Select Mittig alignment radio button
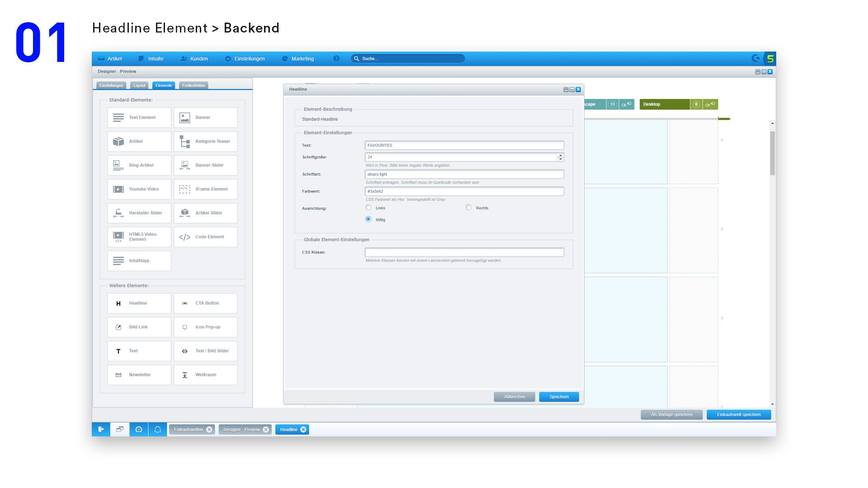The width and height of the screenshot is (868, 488). coord(368,220)
